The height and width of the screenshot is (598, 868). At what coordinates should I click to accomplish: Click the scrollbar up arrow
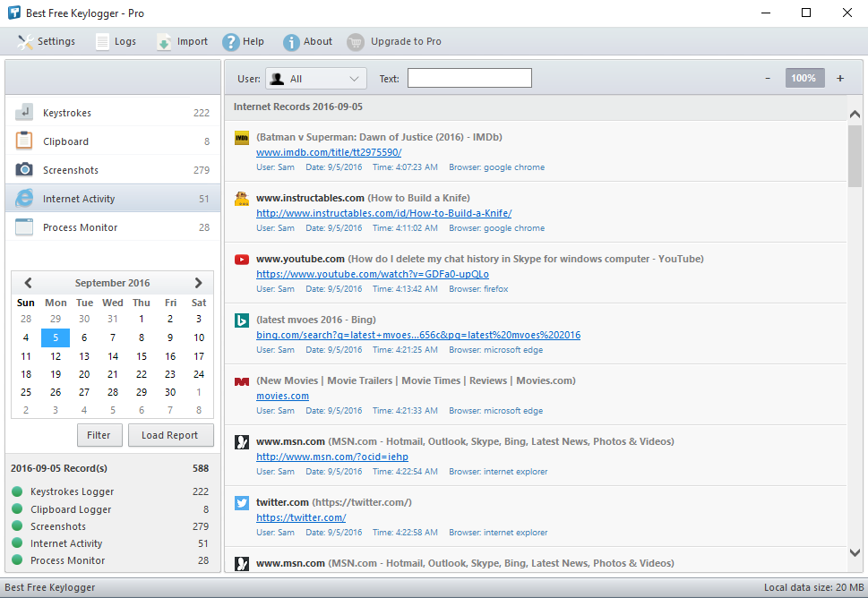point(855,114)
